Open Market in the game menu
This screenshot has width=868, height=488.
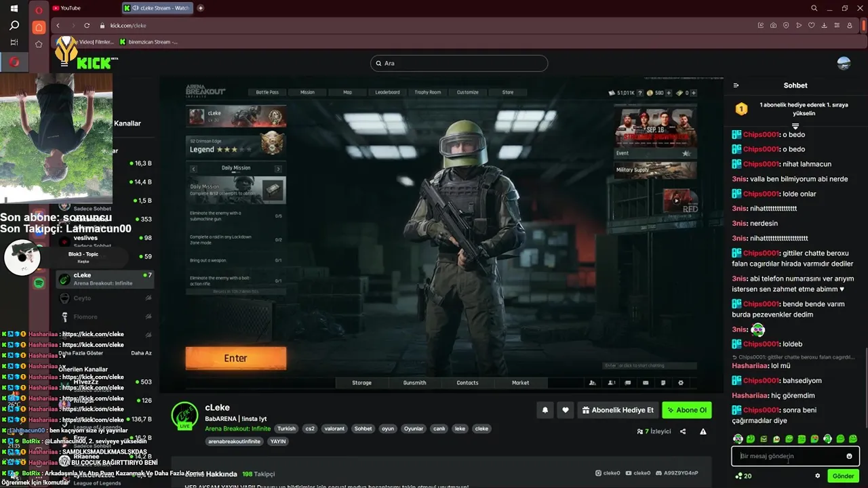tap(520, 383)
